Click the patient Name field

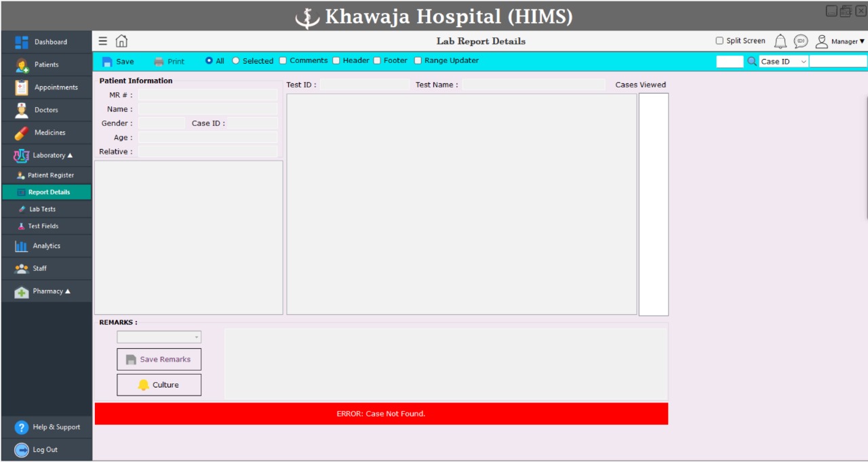pyautogui.click(x=208, y=109)
